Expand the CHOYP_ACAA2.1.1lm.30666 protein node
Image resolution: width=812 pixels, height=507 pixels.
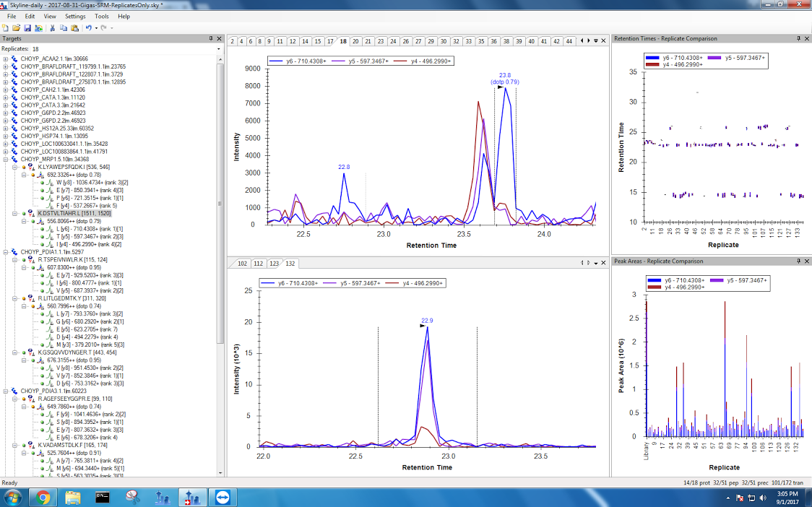pyautogui.click(x=6, y=58)
